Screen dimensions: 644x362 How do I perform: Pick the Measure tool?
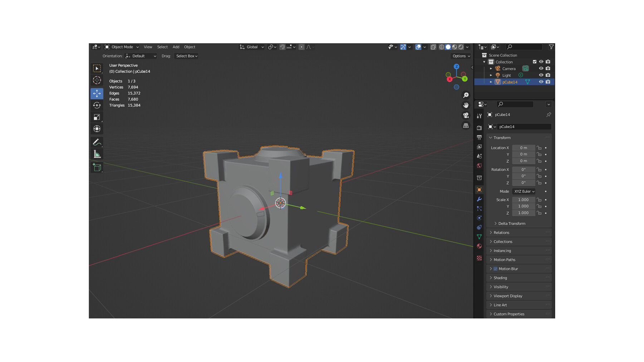[97, 154]
